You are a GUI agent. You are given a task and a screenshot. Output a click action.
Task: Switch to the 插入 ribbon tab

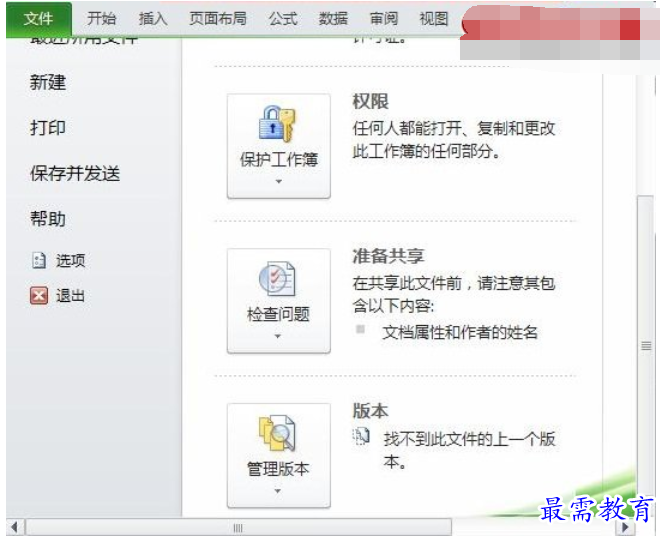[x=152, y=19]
